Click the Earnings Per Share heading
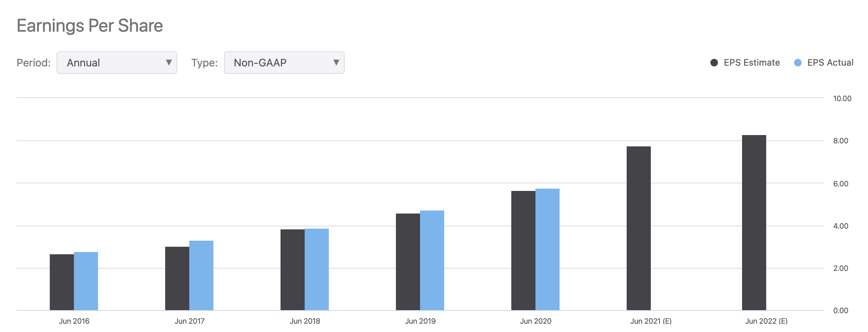Viewport: 868px width, 332px height. pos(90,26)
